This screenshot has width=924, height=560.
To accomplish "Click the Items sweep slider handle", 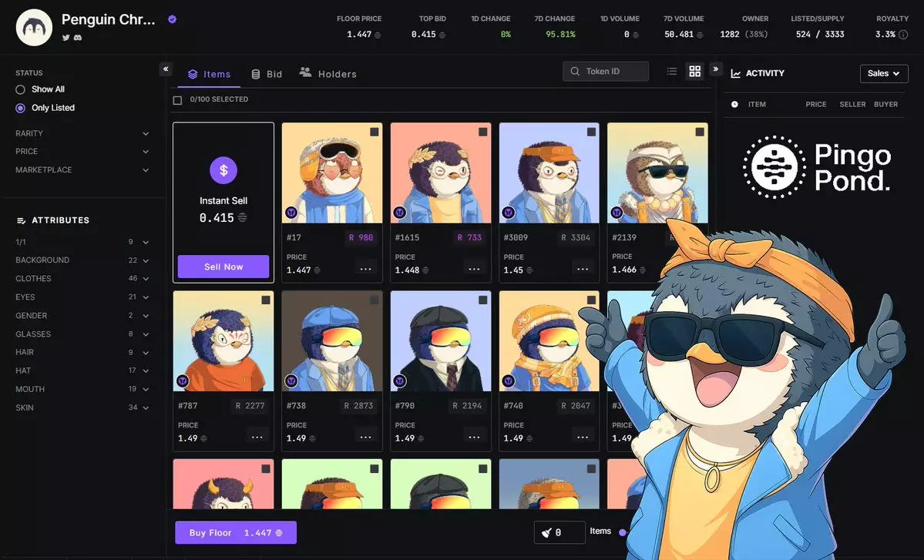I will point(622,532).
